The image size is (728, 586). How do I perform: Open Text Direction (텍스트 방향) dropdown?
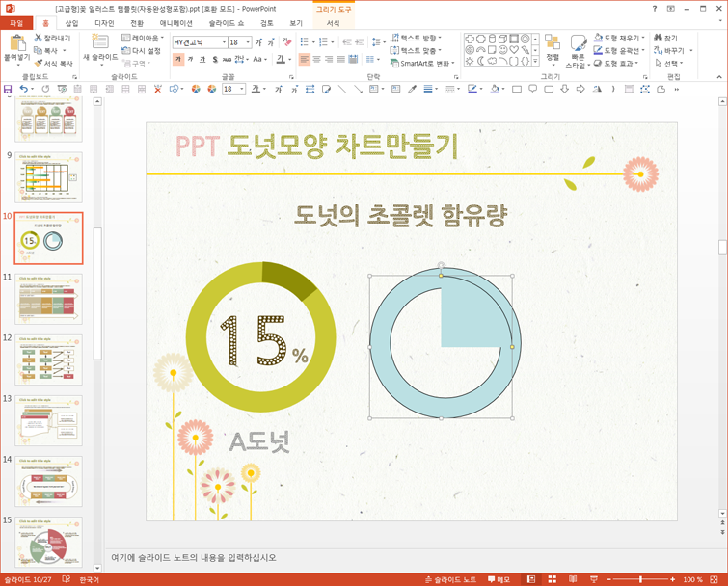tap(415, 38)
